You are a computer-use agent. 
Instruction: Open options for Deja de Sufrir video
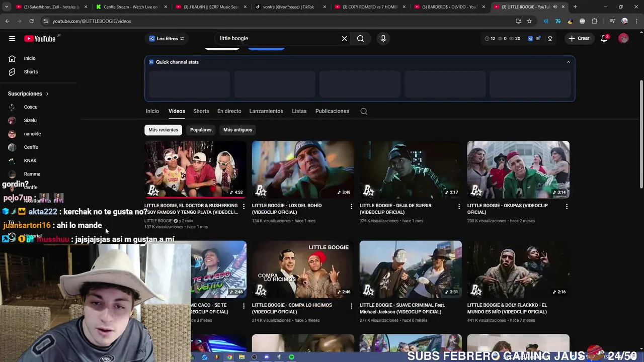pos(459,207)
